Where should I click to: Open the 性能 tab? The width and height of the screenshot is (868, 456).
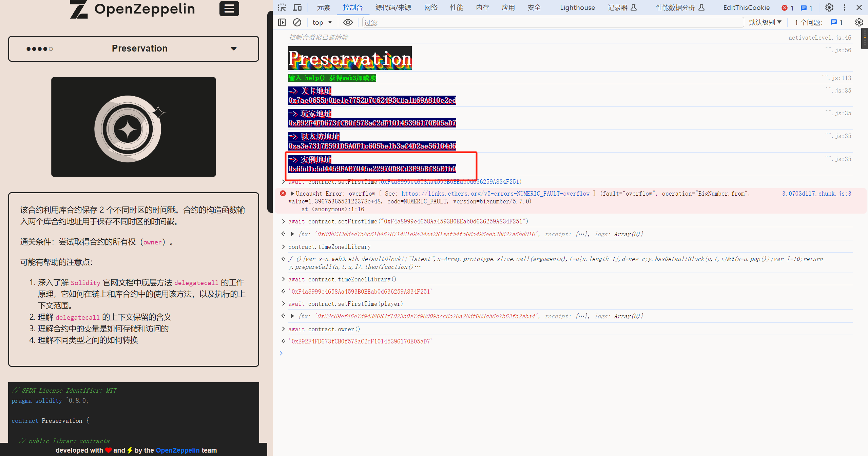tap(457, 7)
